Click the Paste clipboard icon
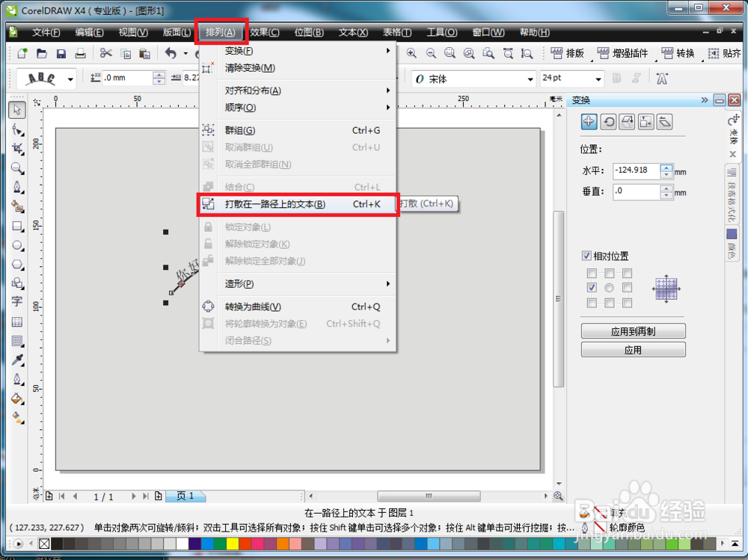This screenshot has height=560, width=748. click(x=144, y=53)
